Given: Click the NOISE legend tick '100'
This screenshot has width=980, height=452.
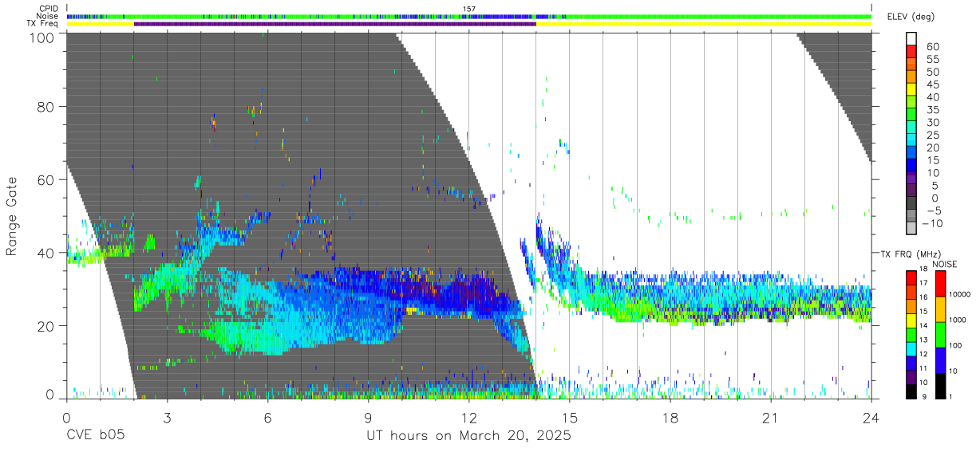Looking at the screenshot, I should click(x=955, y=346).
